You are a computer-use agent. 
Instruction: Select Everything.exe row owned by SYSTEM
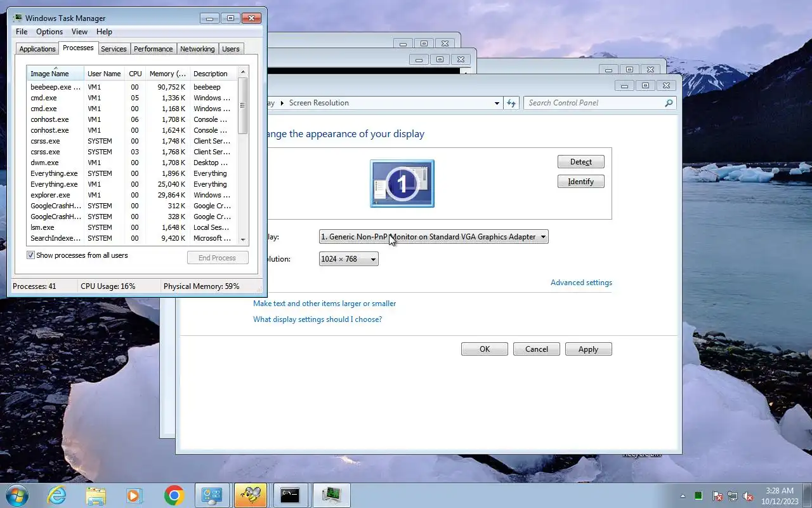coord(132,173)
